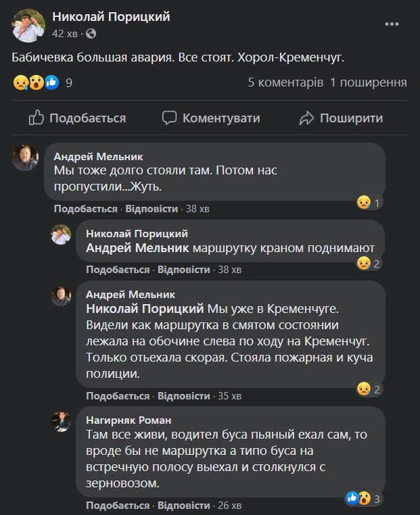Open the post author name Николай Порицкий
420x515 pixels.
point(111,17)
